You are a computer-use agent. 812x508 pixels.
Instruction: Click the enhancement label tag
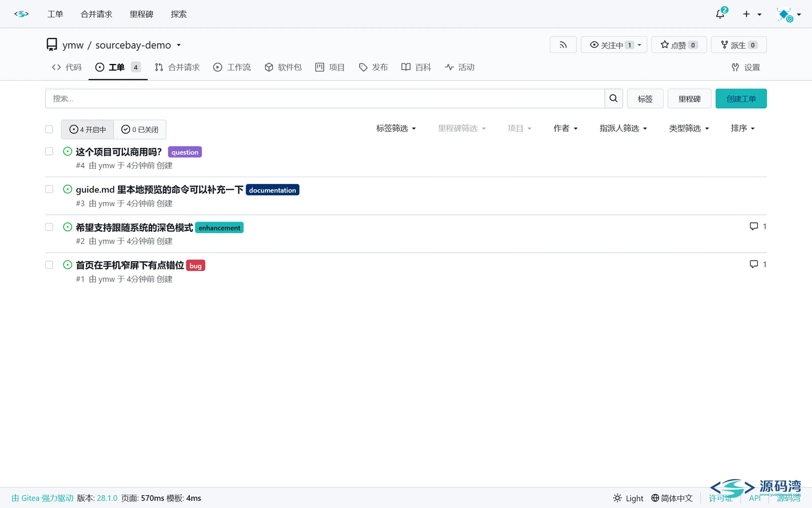point(219,228)
